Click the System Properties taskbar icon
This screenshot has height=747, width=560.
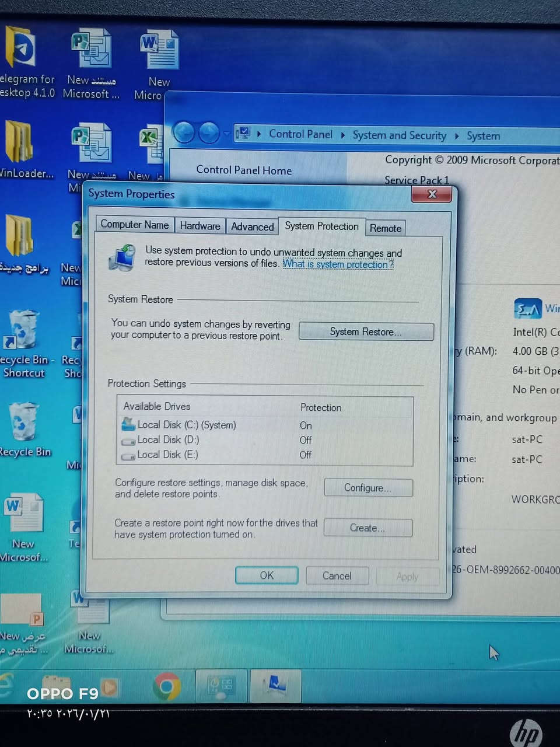coord(275,686)
